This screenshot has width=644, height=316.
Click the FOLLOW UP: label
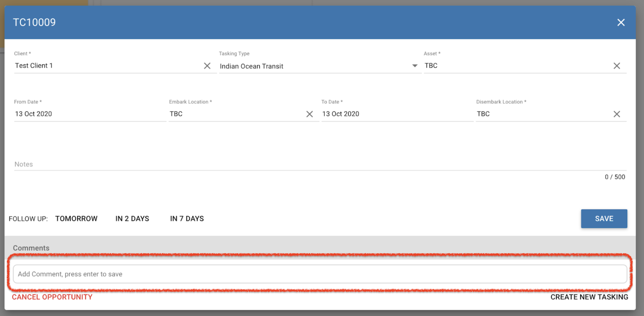click(x=28, y=219)
